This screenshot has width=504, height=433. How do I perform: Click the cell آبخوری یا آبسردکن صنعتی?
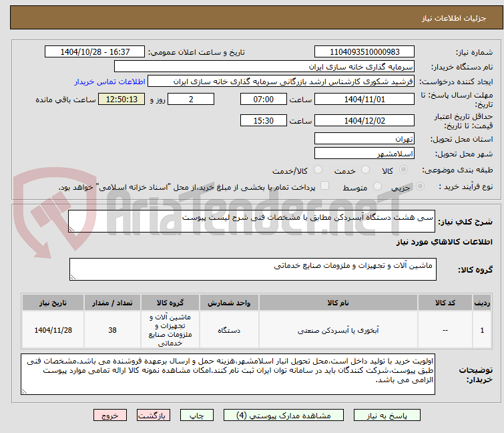coord(338,330)
